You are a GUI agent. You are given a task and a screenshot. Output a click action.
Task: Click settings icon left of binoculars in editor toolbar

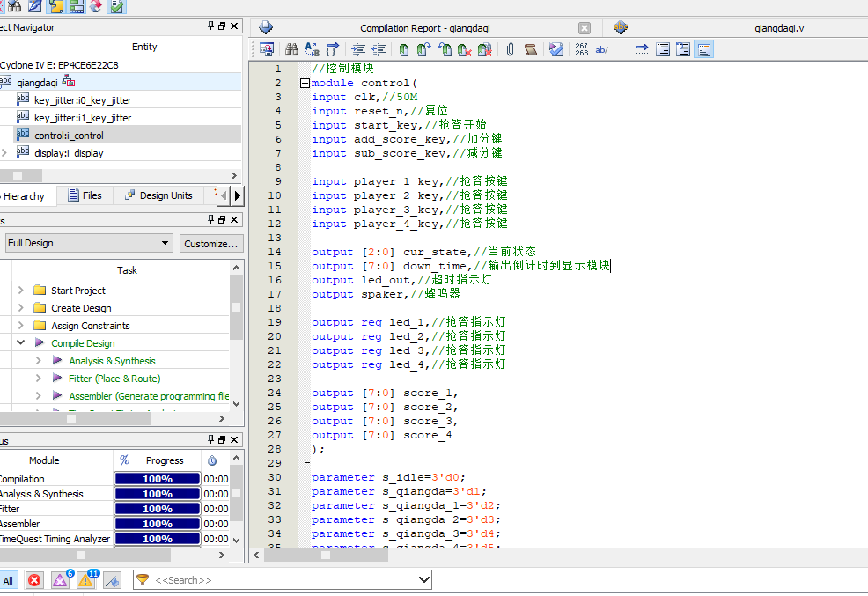266,50
